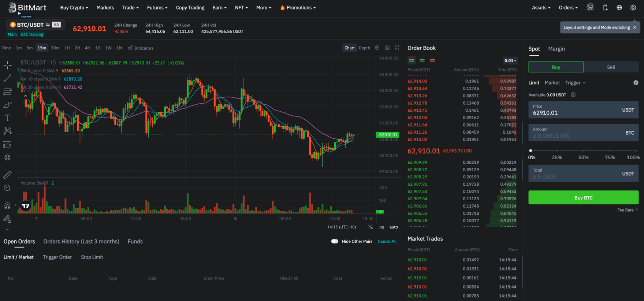The image size is (644, 301).
Task: Open user profile account icon
Action: coord(590,7)
